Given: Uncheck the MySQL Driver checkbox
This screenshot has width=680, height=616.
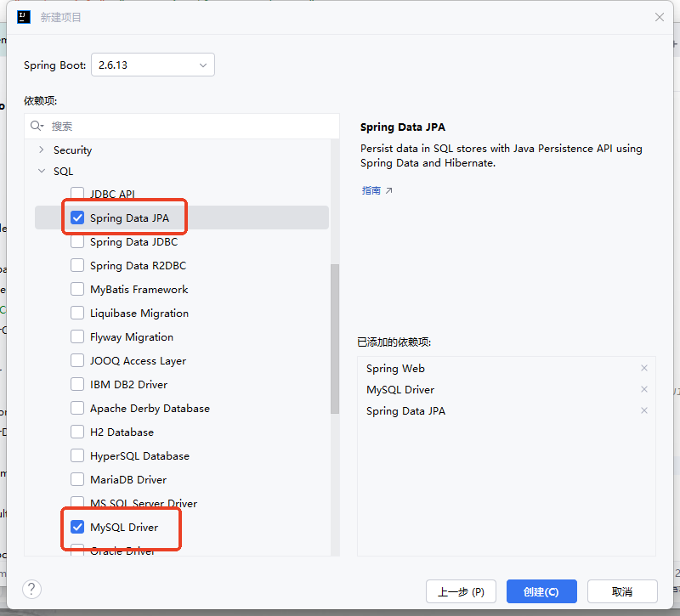Looking at the screenshot, I should (77, 527).
